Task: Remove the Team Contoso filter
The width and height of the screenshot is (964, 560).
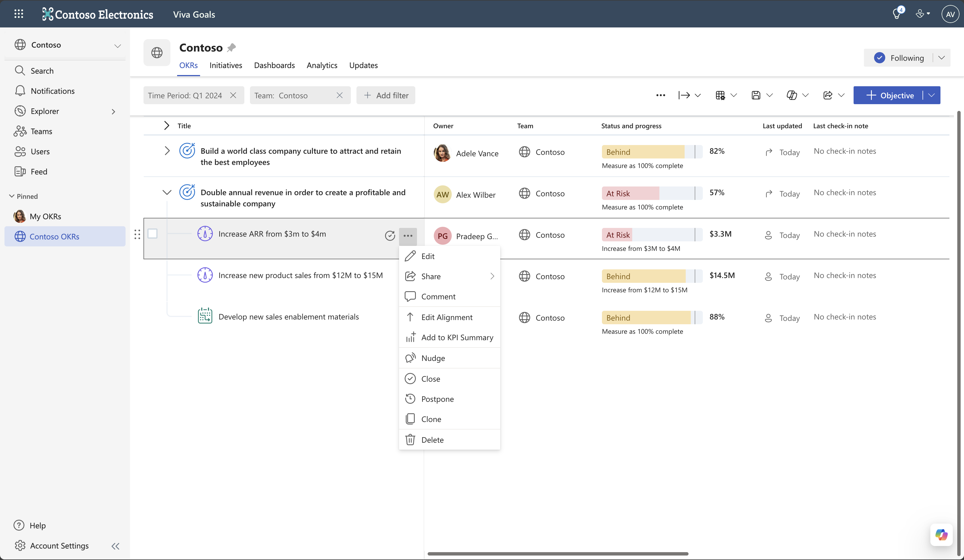Action: 339,95
